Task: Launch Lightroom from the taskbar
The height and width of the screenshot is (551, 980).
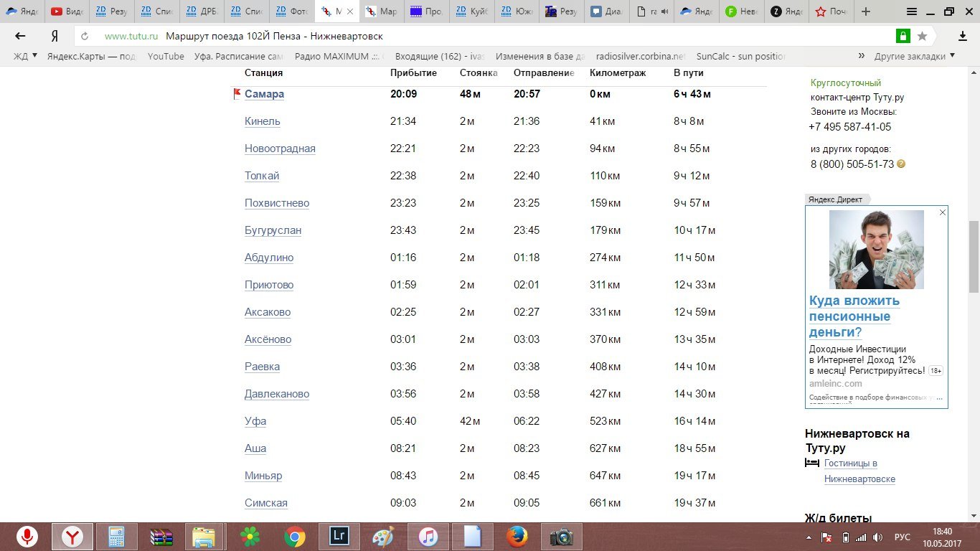Action: click(x=338, y=537)
